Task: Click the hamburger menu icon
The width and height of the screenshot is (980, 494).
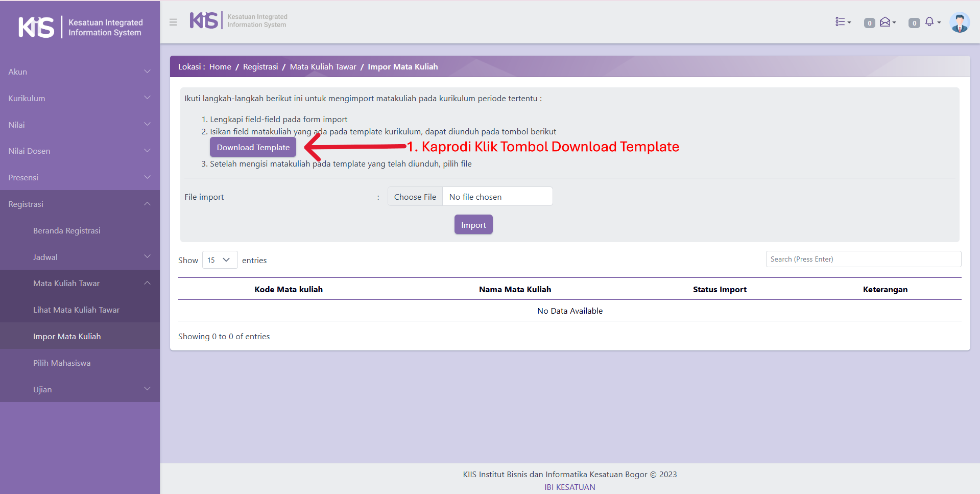Action: 173,22
